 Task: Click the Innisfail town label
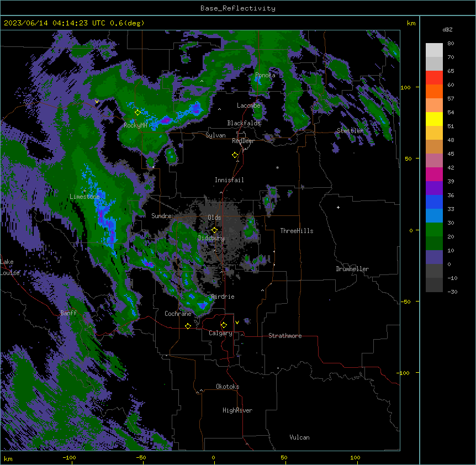click(229, 180)
